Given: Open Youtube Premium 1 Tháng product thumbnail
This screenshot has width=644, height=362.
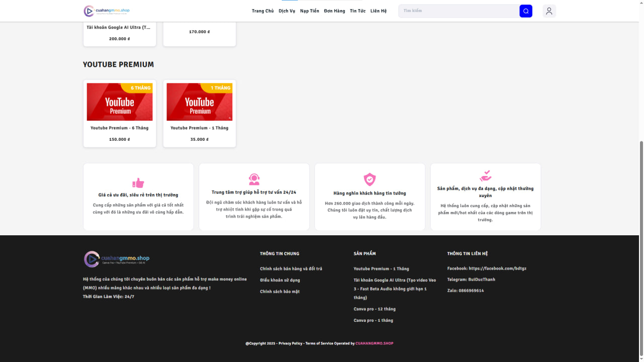Looking at the screenshot, I should (x=199, y=102).
